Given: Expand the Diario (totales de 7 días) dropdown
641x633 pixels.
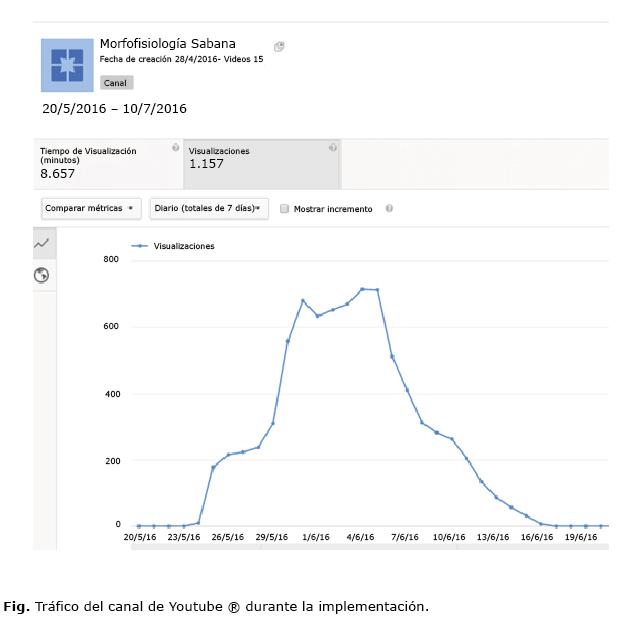Looking at the screenshot, I should [x=208, y=208].
